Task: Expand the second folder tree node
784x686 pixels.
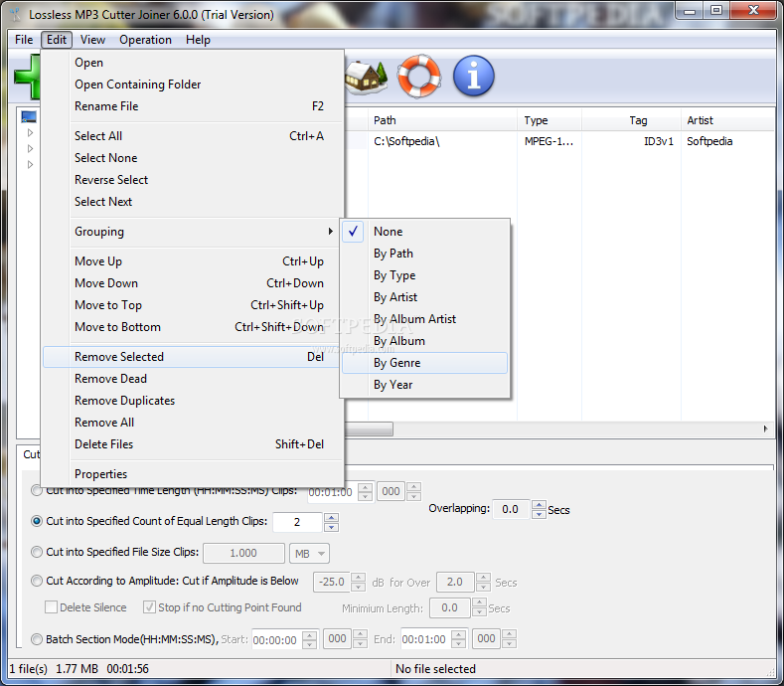Action: pos(30,148)
